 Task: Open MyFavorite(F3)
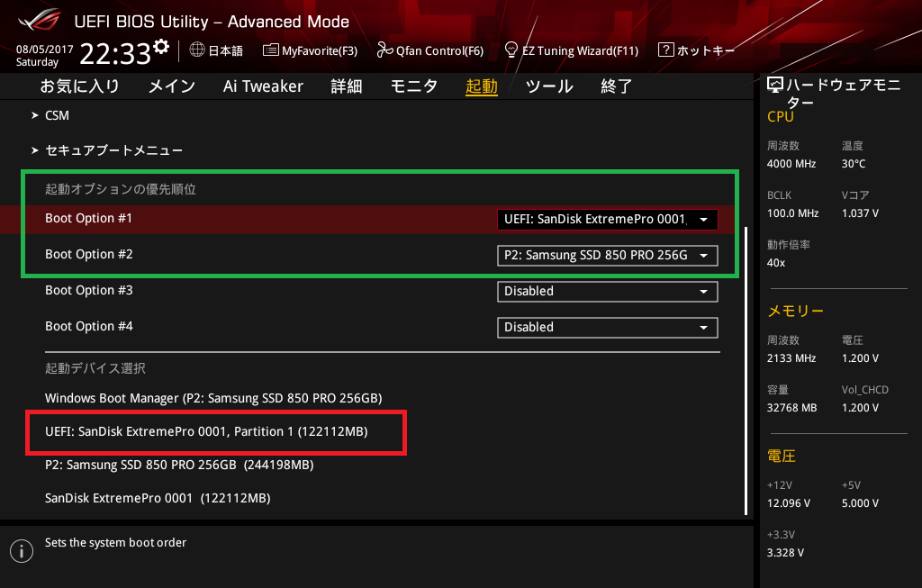[x=310, y=50]
